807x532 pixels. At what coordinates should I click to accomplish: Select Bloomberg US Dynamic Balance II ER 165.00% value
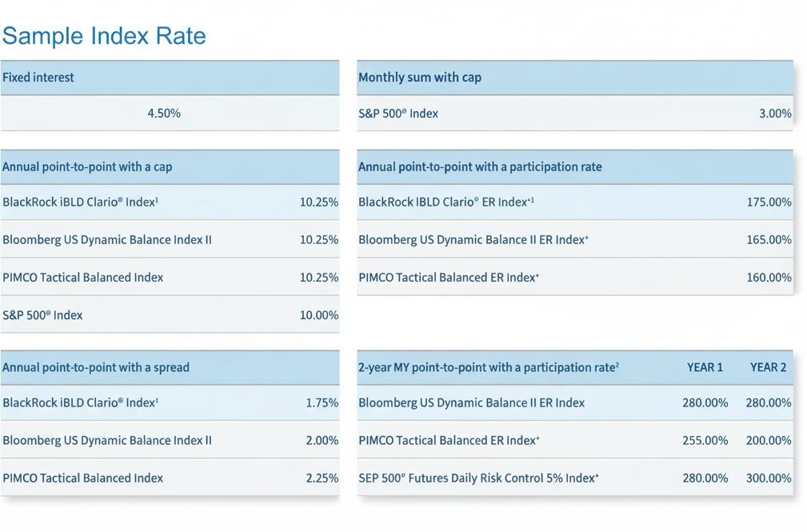click(x=769, y=240)
